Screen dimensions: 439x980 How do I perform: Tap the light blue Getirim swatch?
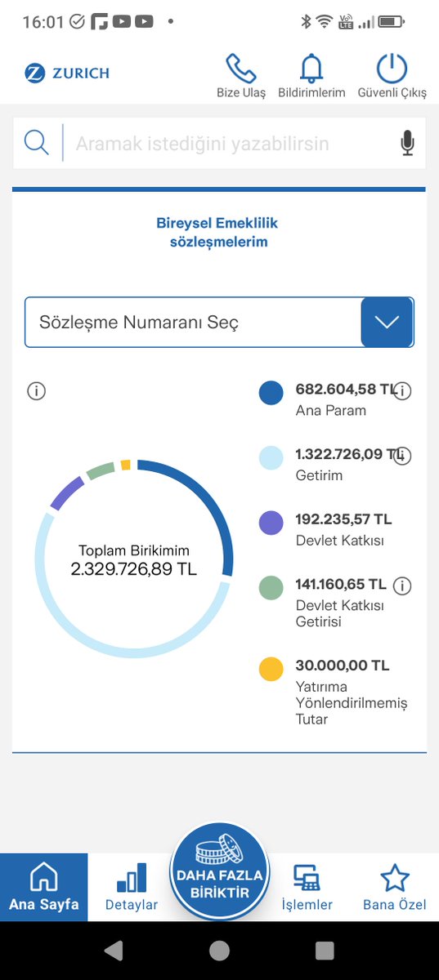pos(271,457)
